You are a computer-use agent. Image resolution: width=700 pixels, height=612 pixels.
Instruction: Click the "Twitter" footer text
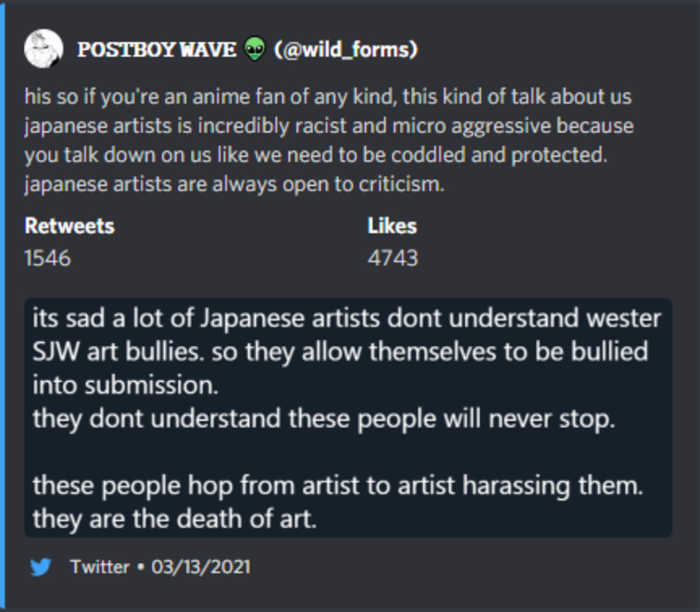[100, 567]
